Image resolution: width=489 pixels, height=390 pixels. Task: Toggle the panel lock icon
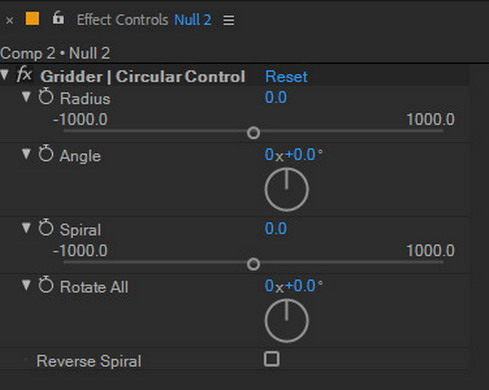click(x=58, y=18)
